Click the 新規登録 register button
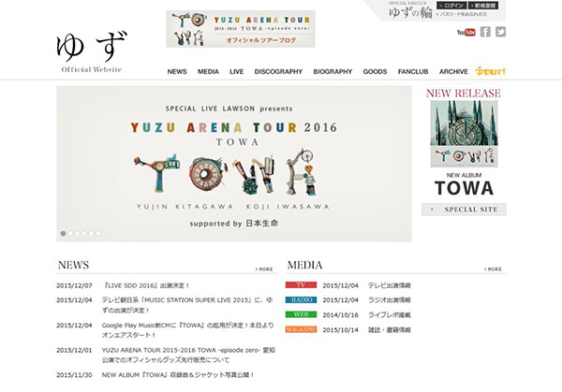562x392 pixels. (483, 6)
